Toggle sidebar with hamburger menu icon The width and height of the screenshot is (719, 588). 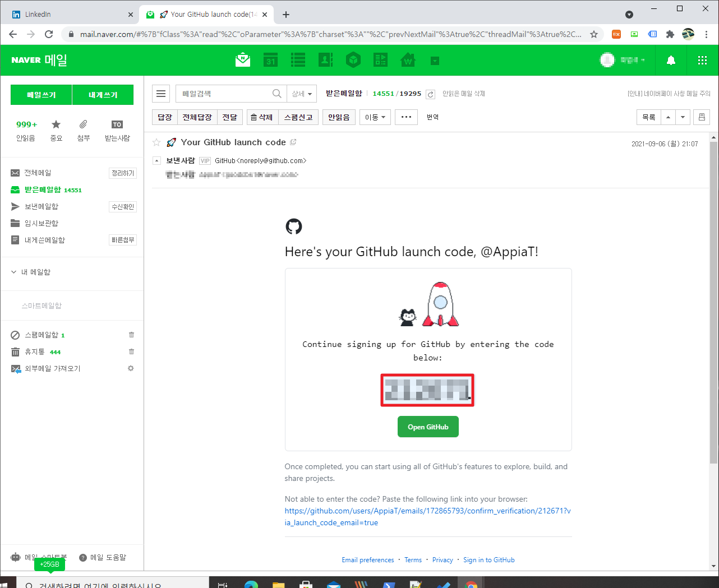[161, 94]
